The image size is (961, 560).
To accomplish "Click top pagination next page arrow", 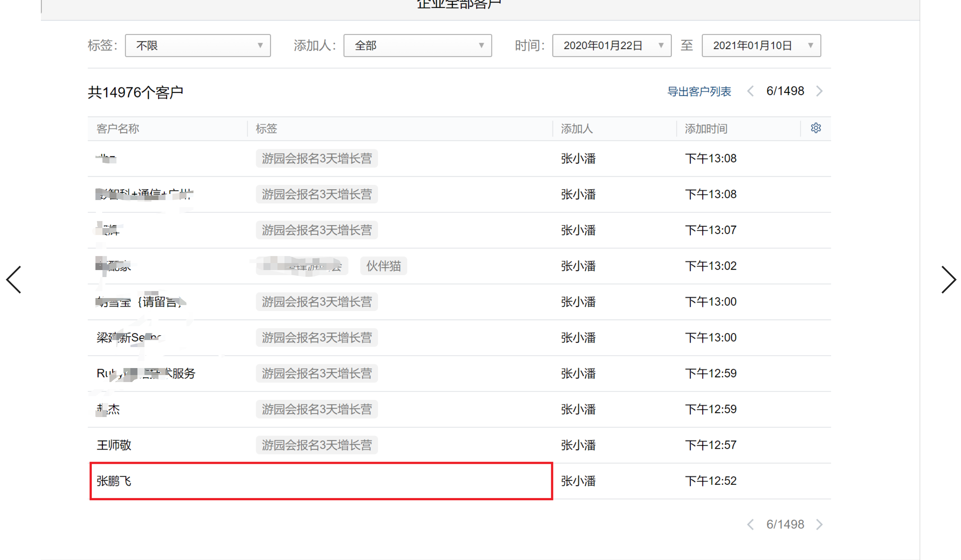I will (x=819, y=91).
